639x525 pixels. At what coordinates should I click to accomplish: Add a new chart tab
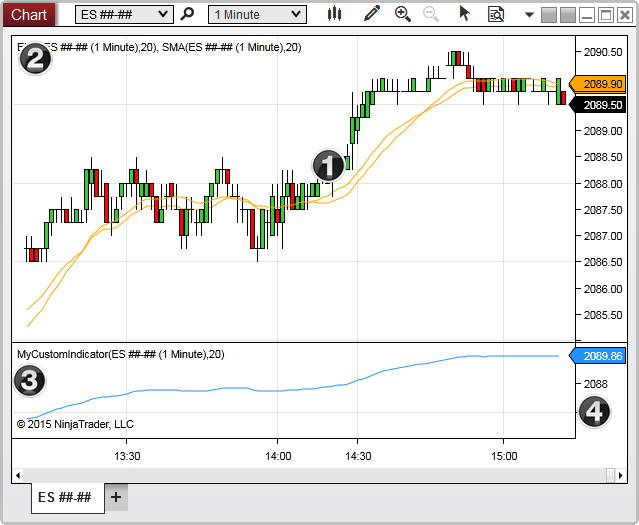116,497
